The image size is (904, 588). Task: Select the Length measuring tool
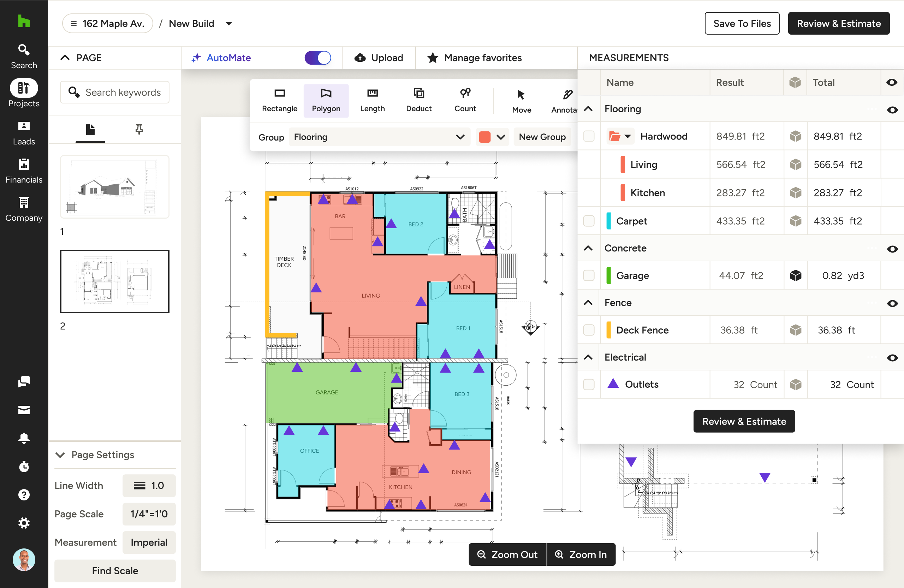372,100
